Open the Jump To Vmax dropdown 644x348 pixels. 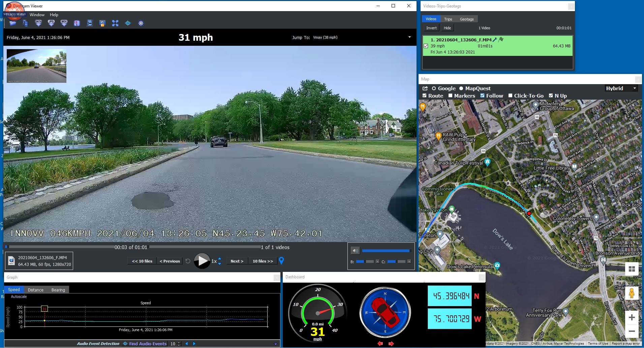point(409,37)
